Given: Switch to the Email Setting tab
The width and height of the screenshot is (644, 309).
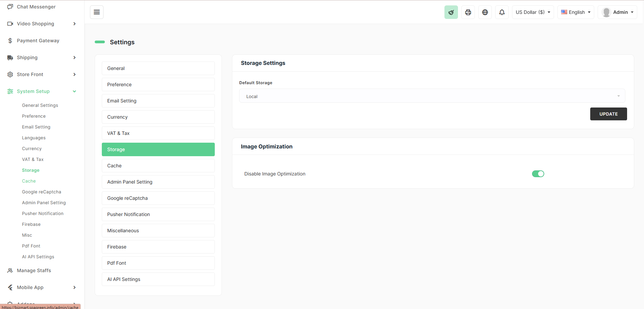Looking at the screenshot, I should (x=158, y=101).
